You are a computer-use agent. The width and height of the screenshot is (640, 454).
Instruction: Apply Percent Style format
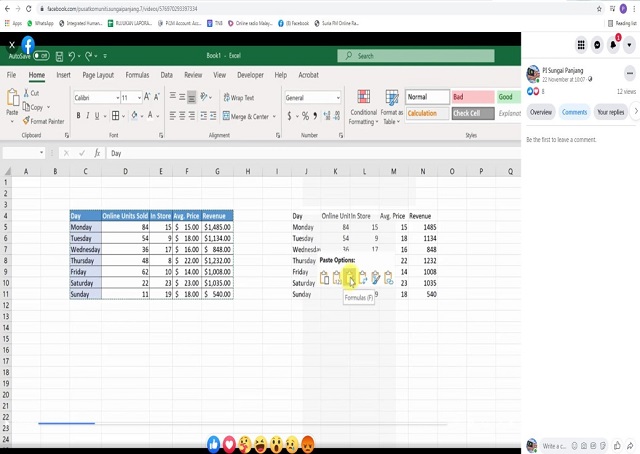305,116
